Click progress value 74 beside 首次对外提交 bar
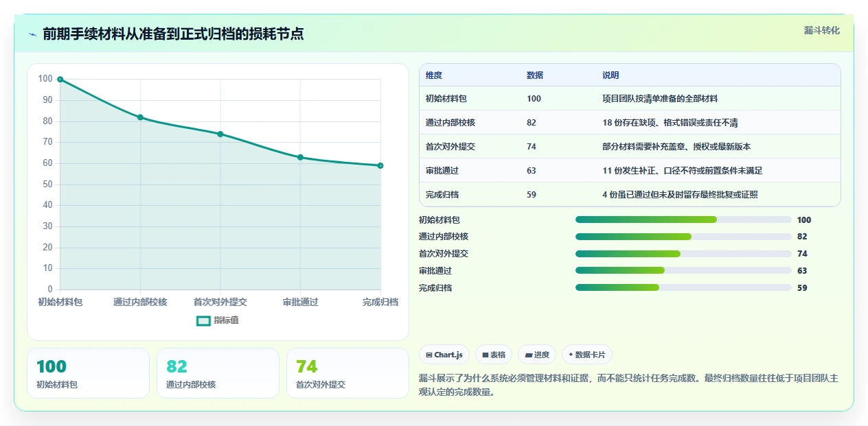The height and width of the screenshot is (426, 868). (802, 254)
